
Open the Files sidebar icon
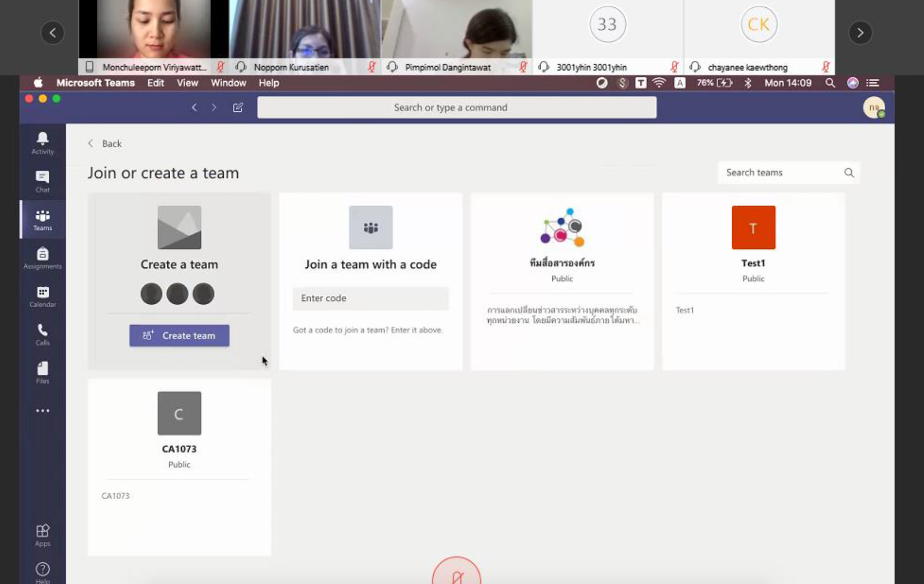pyautogui.click(x=43, y=373)
